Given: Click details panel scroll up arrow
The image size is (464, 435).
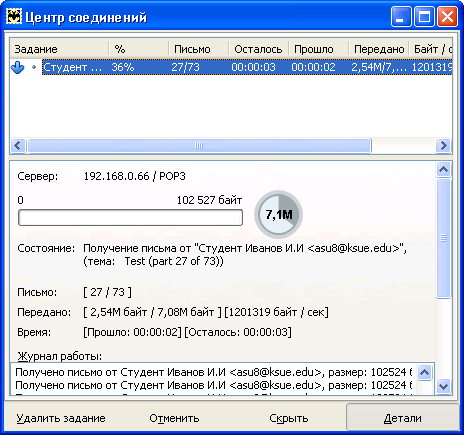Looking at the screenshot, I should (x=443, y=170).
